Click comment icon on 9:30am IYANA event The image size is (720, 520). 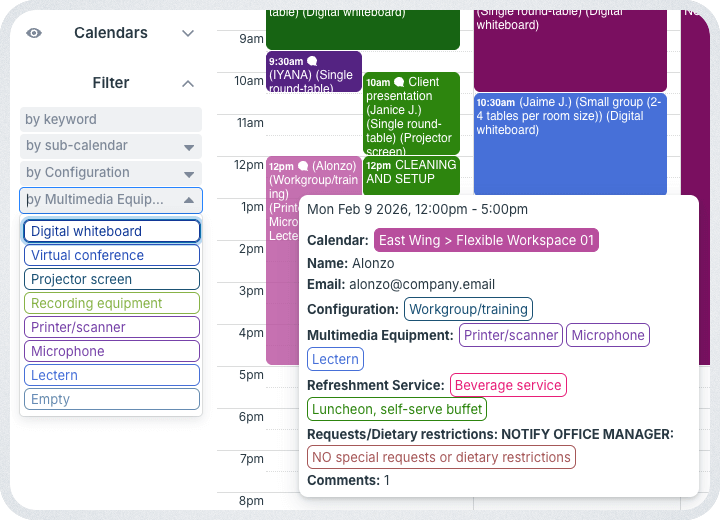312,61
